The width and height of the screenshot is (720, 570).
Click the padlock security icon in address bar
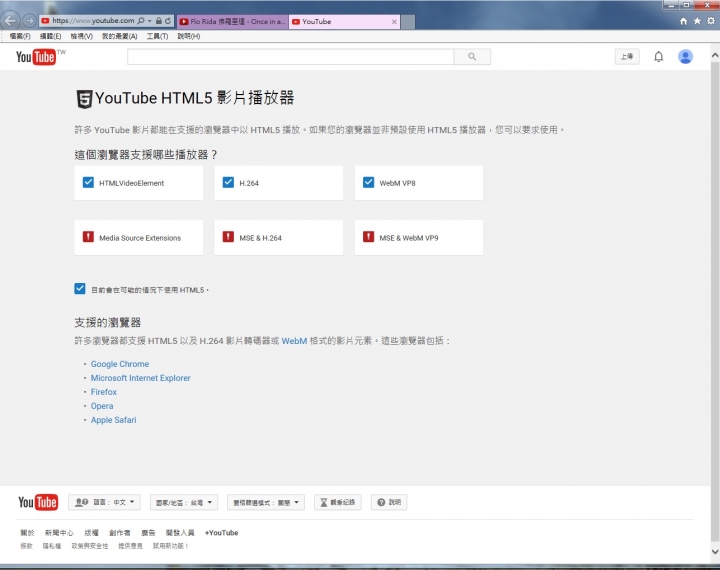pos(158,21)
